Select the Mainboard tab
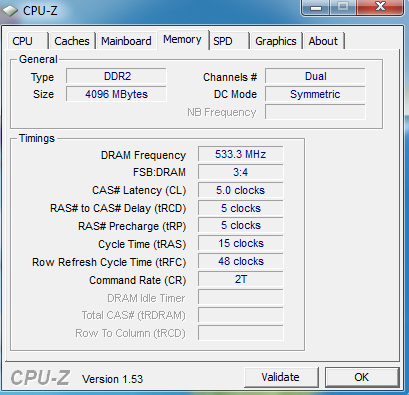This screenshot has height=395, width=409. [x=126, y=41]
